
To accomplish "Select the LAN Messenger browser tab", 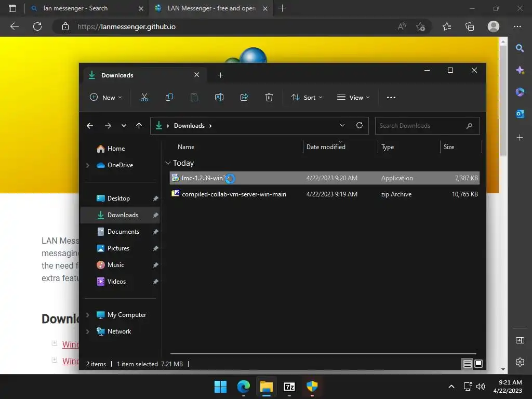I will click(x=210, y=8).
